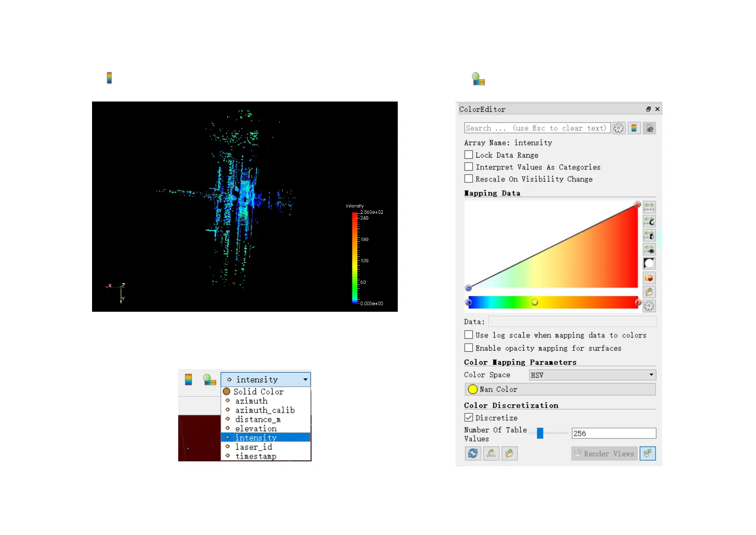Enable opacity mapping for surfaces
Viewport: 756px width, 535px height.
469,348
